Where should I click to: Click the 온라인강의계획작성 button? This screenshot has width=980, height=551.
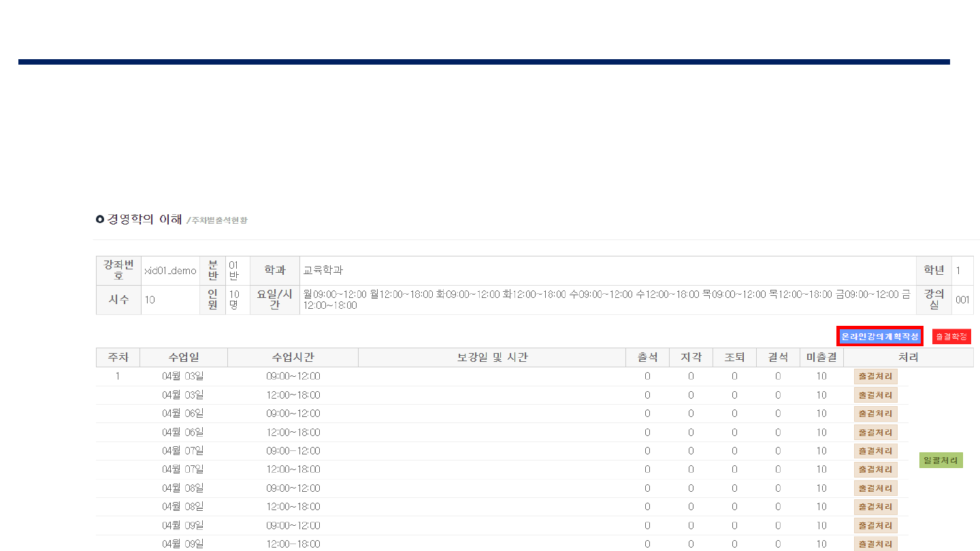point(879,337)
